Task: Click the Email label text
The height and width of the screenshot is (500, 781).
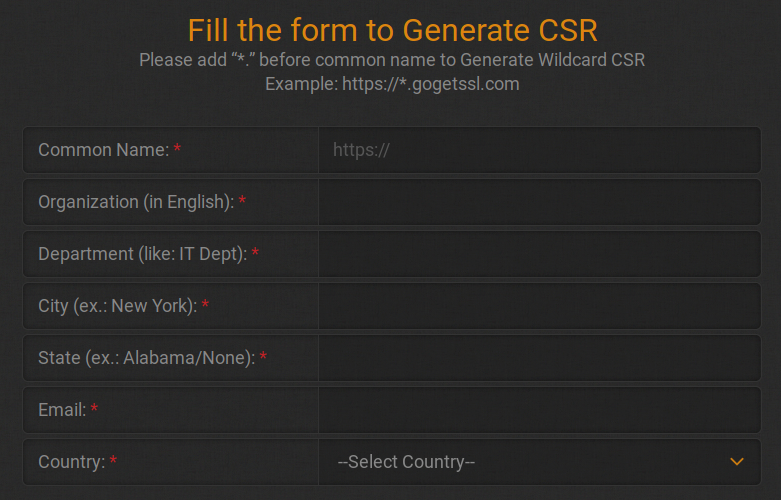Action: tap(61, 410)
